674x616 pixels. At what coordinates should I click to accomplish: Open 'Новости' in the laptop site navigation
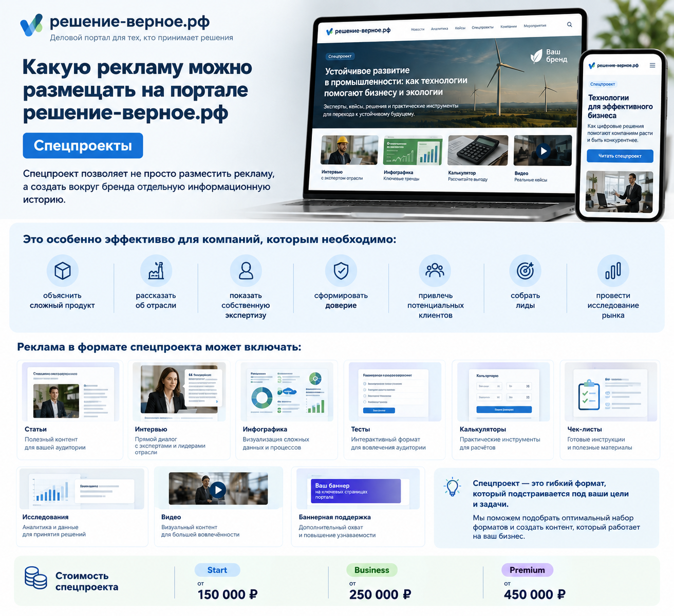click(418, 29)
